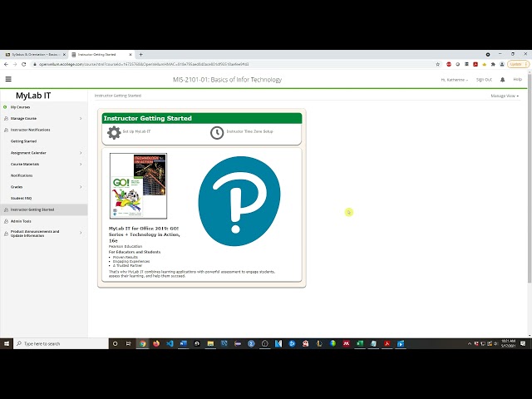This screenshot has width=532, height=399.
Task: Open the Windows action center icon
Action: [523, 343]
